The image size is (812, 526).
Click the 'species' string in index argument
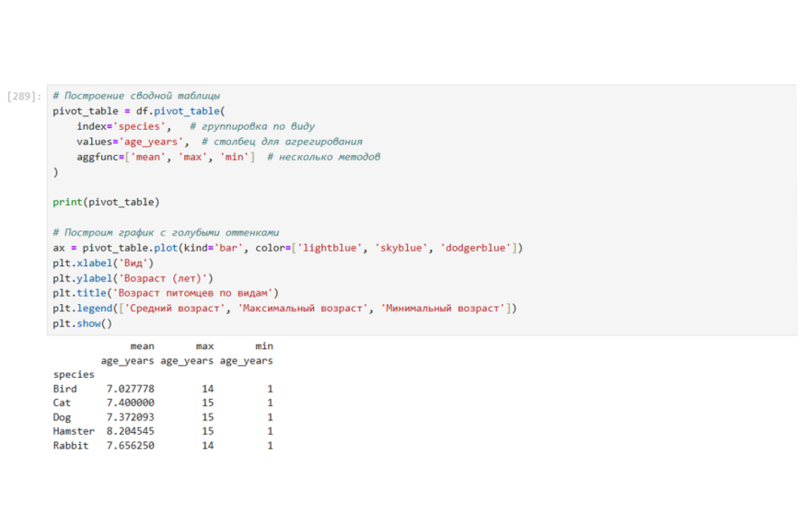[140, 126]
